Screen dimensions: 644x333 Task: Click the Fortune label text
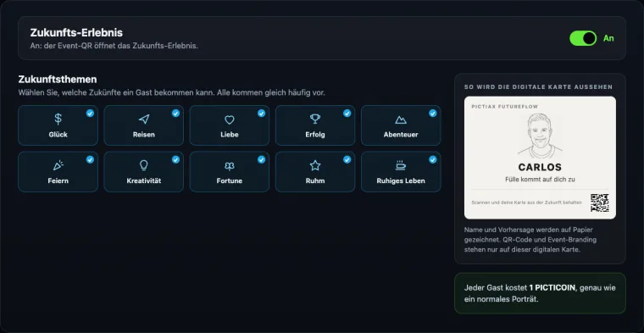pyautogui.click(x=229, y=180)
